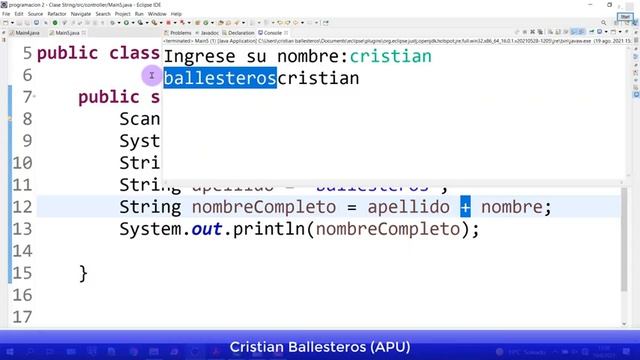Click the Open Console icon
The width and height of the screenshot is (640, 360).
(x=613, y=32)
